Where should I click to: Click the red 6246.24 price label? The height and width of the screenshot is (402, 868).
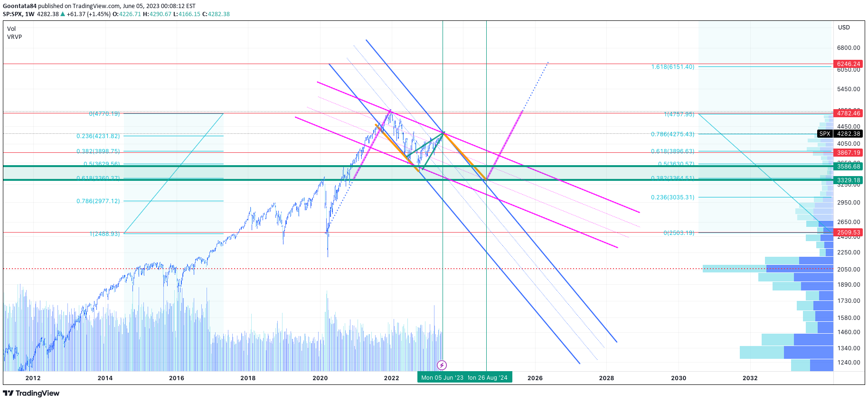click(848, 64)
